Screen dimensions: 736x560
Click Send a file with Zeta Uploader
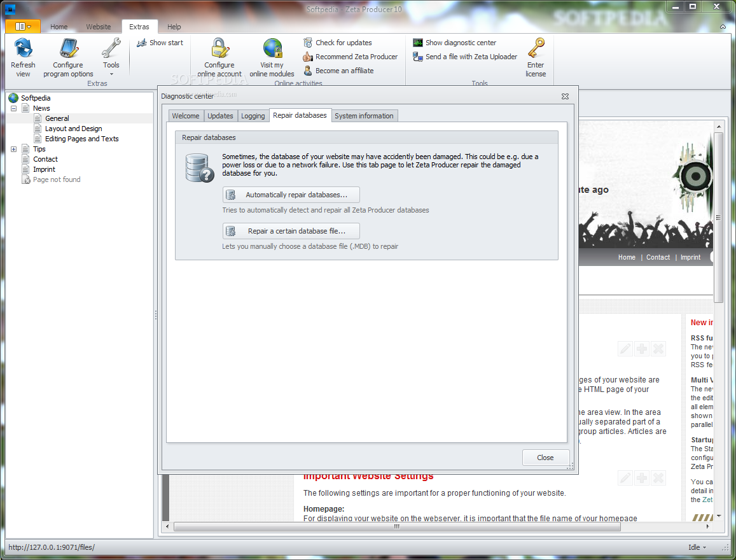(x=465, y=57)
